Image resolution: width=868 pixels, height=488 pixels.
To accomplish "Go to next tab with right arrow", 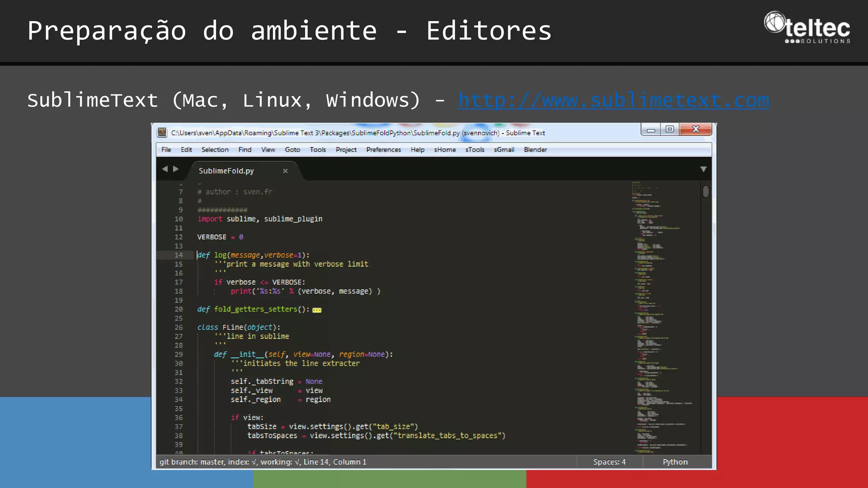I will click(x=175, y=169).
